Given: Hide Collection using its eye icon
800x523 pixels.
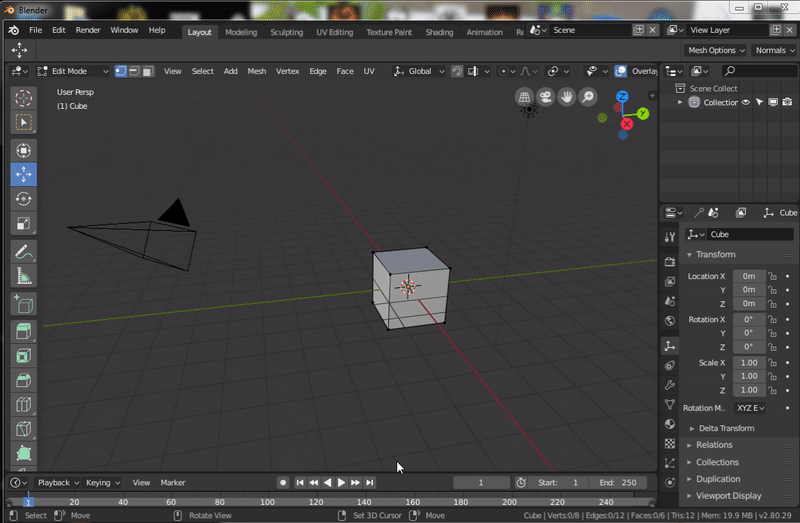Looking at the screenshot, I should coord(745,102).
